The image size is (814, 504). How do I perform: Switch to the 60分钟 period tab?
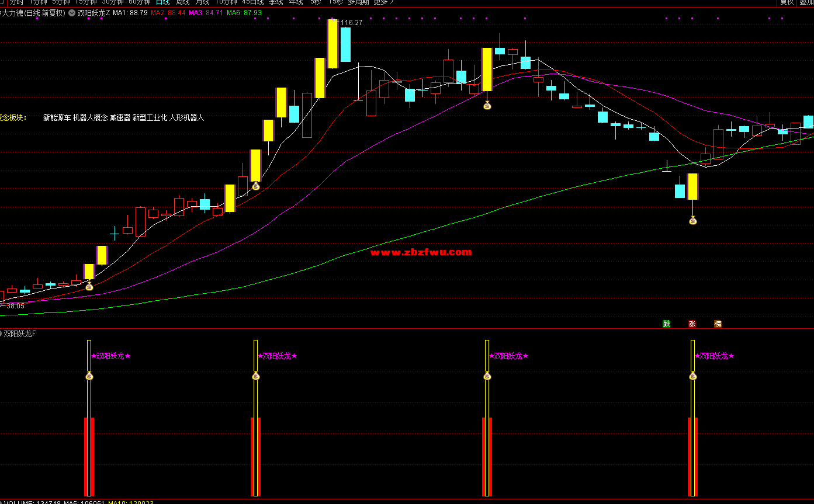pyautogui.click(x=140, y=2)
